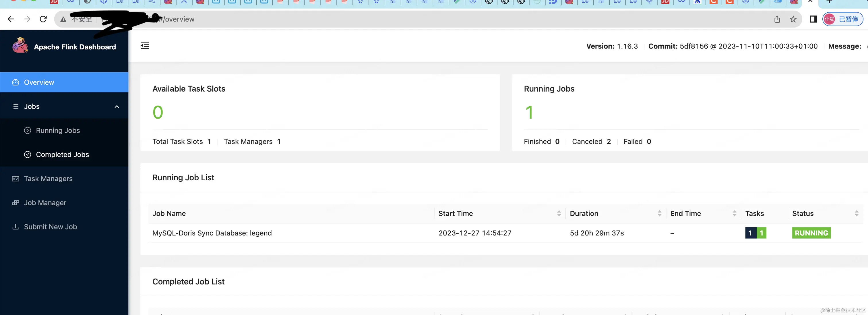Open the browser profile 已暂停 button

pos(842,19)
